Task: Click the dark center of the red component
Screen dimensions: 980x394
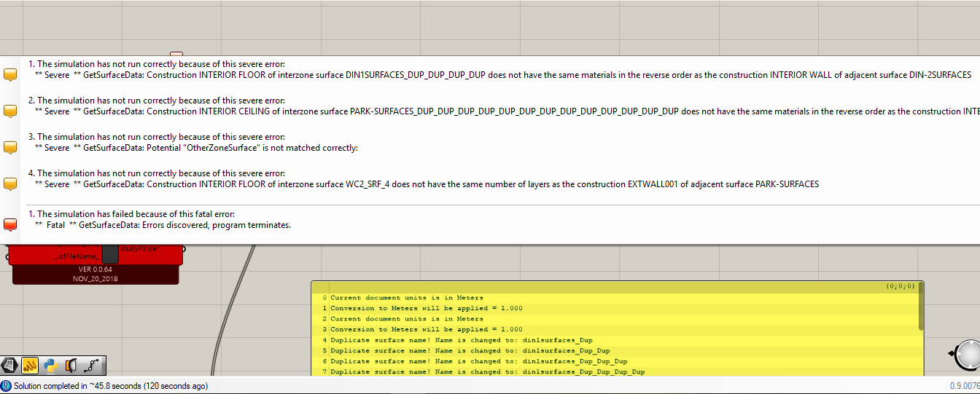Action: click(110, 253)
